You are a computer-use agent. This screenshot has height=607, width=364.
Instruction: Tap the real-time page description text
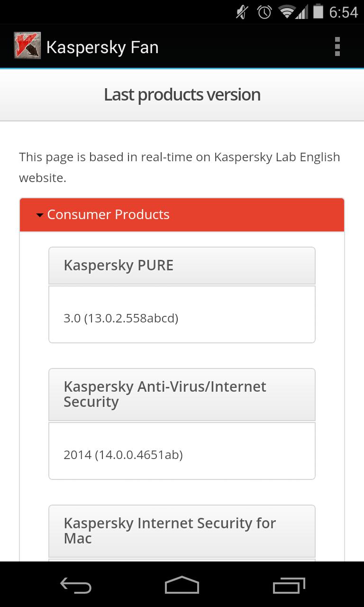coord(180,167)
